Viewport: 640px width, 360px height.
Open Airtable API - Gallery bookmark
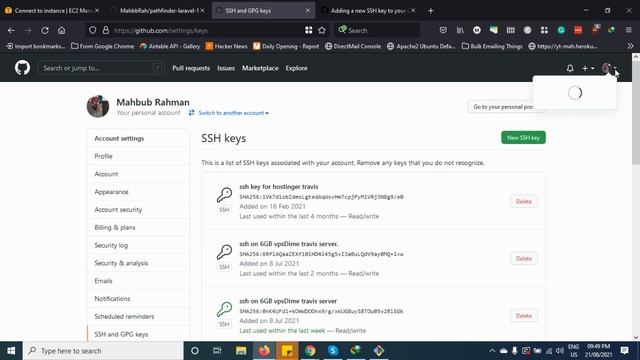click(170, 46)
